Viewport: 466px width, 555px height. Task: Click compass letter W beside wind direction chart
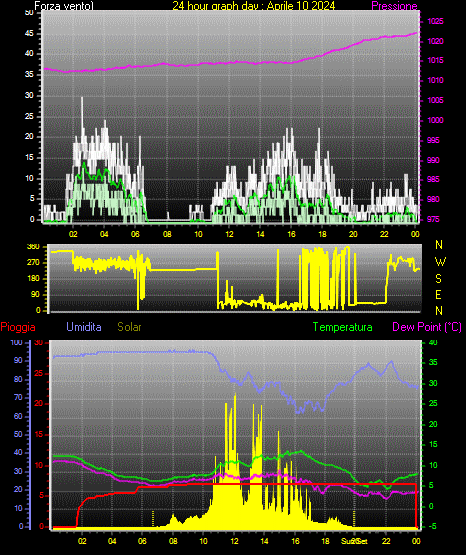(440, 262)
